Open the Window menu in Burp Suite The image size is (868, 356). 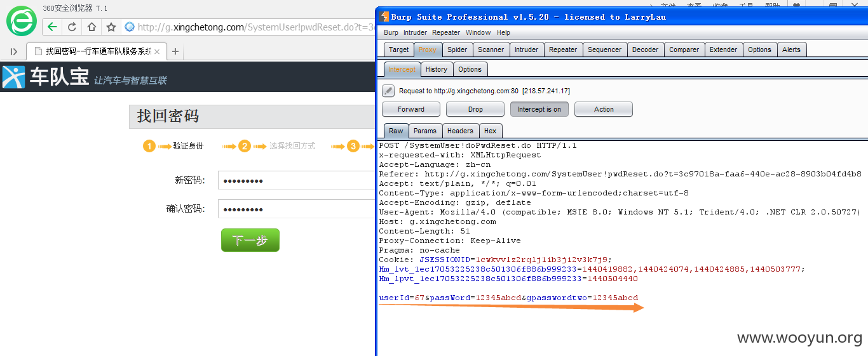click(478, 32)
